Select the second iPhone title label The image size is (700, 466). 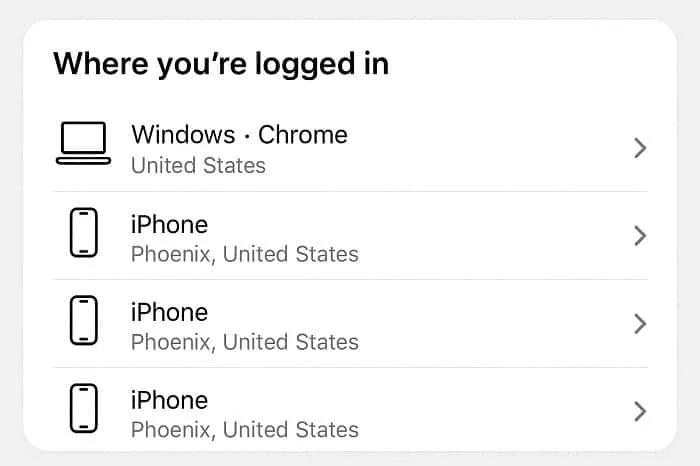169,312
